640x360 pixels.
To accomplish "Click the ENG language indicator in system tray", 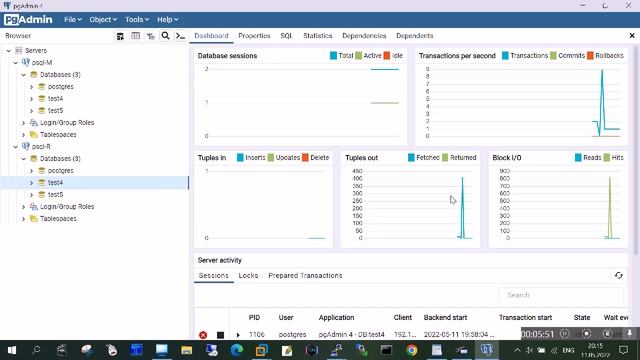I will pos(568,350).
